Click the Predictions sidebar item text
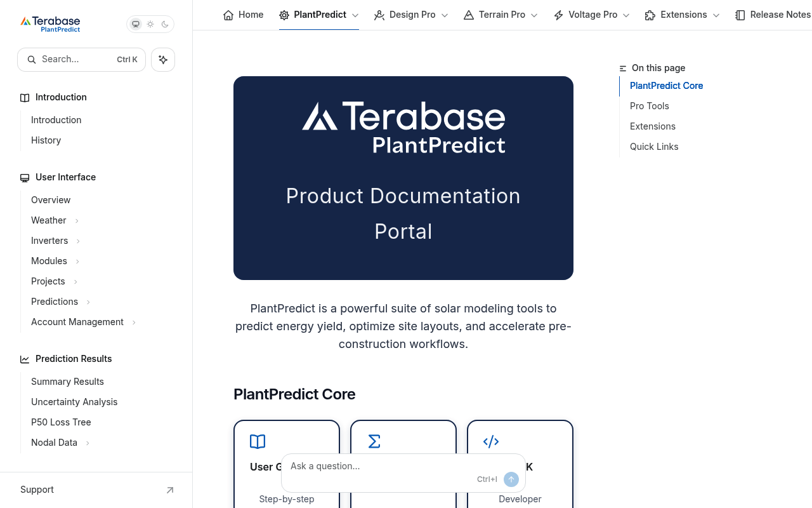Screen dimensions: 812x508 click(55, 302)
